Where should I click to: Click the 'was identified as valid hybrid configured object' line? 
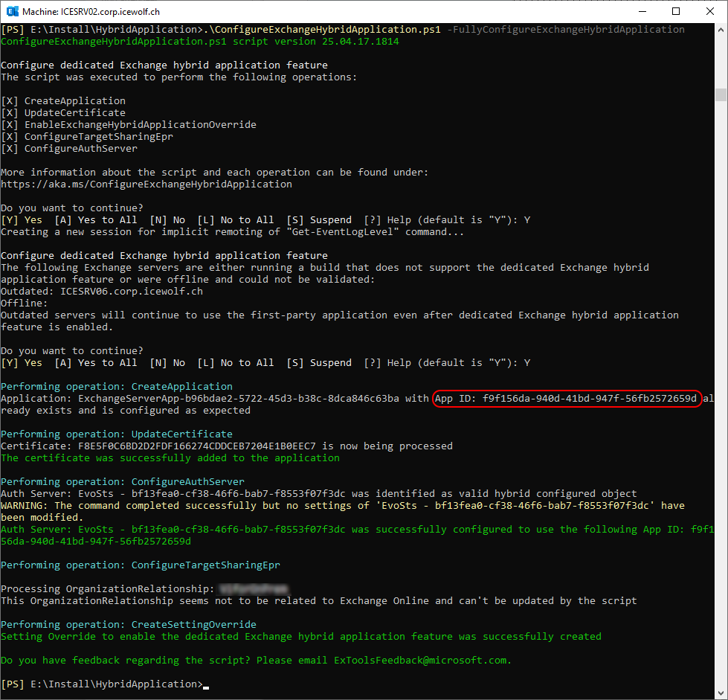click(319, 494)
